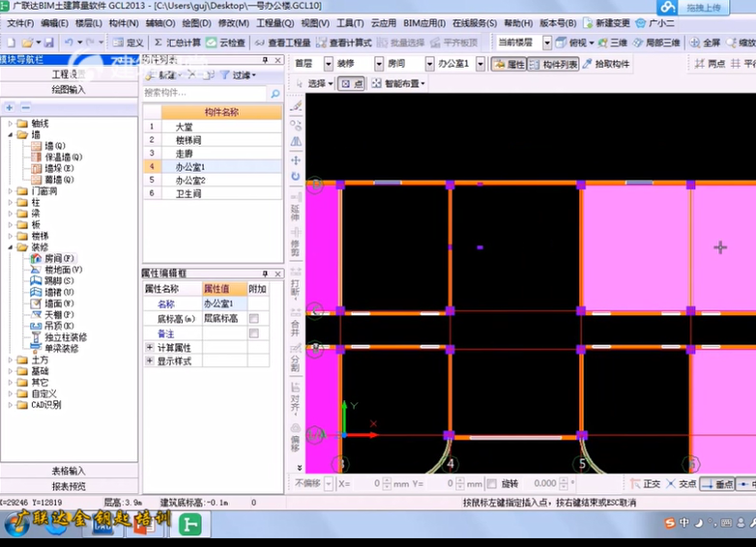The height and width of the screenshot is (547, 756).
Task: Click the 报表预览 button
Action: point(68,486)
